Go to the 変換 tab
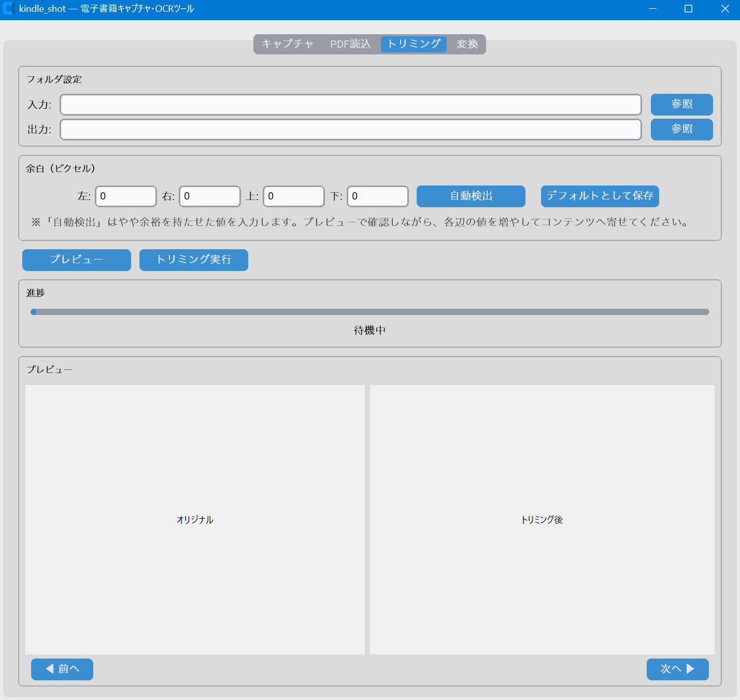Screen dimensions: 740x700 point(467,44)
